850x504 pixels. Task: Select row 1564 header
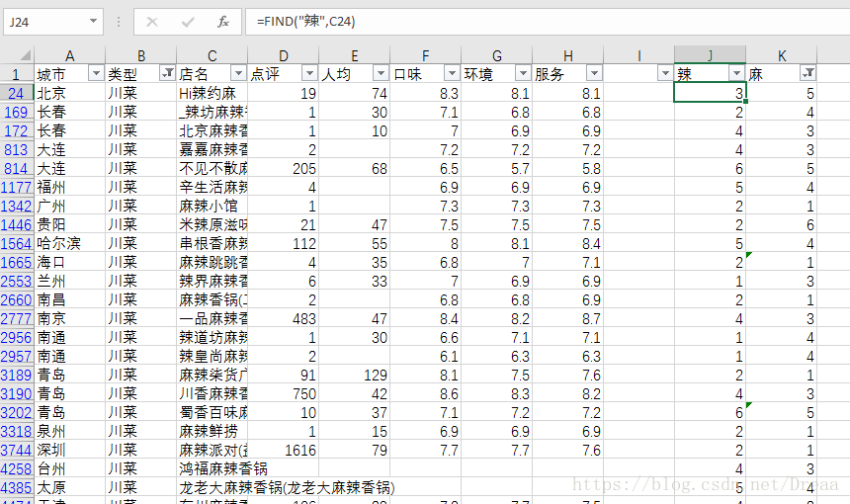pyautogui.click(x=17, y=243)
